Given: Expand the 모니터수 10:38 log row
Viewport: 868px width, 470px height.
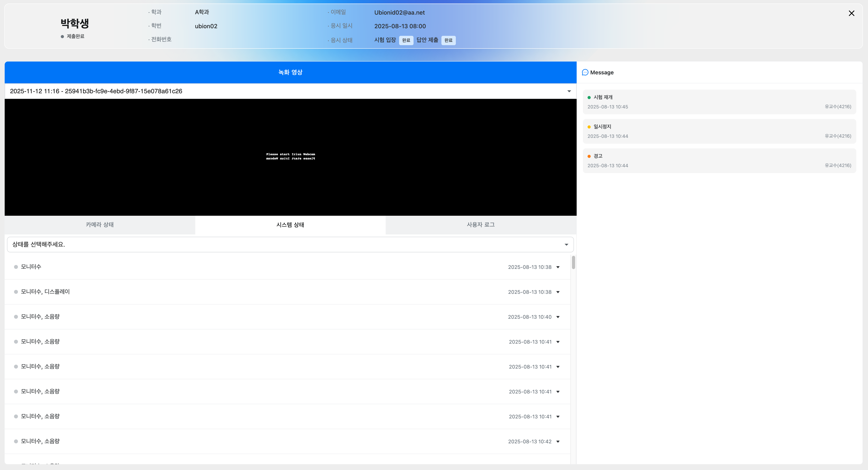Looking at the screenshot, I should 558,267.
